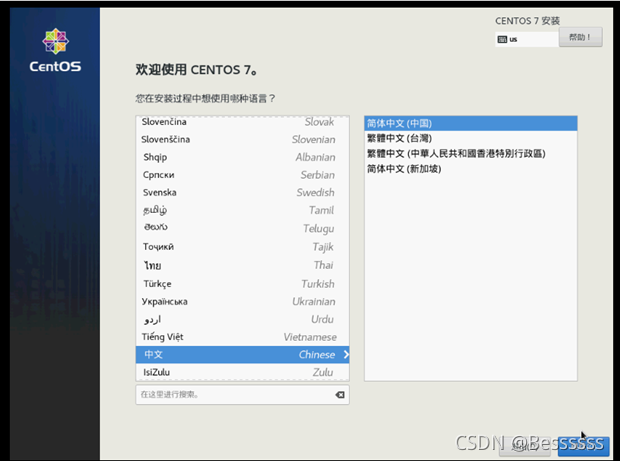Choose Српски Serbian language
Screen dimensions: 620x461
[242, 175]
